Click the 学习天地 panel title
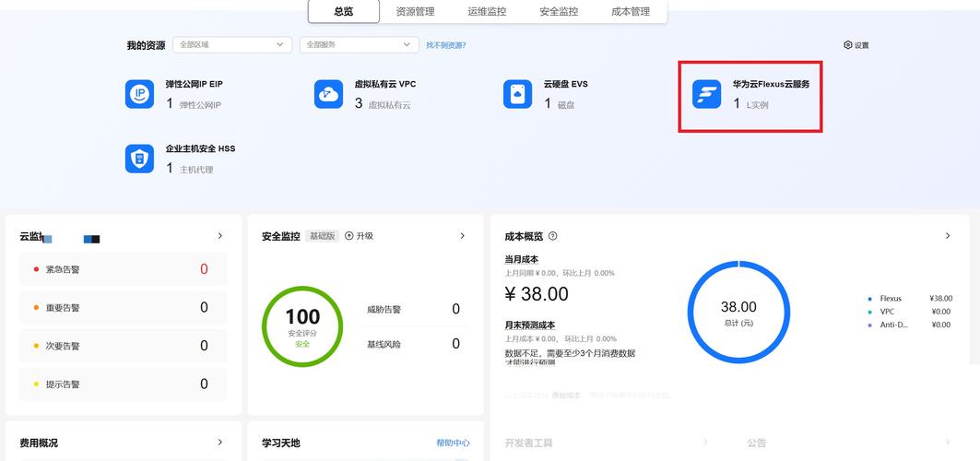980x461 pixels. (281, 443)
